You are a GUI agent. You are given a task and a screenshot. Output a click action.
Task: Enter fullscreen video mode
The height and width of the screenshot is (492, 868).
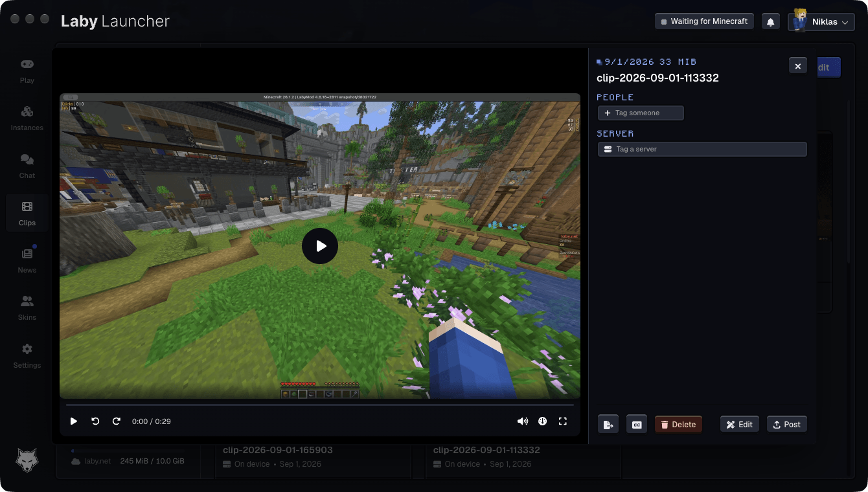click(563, 421)
